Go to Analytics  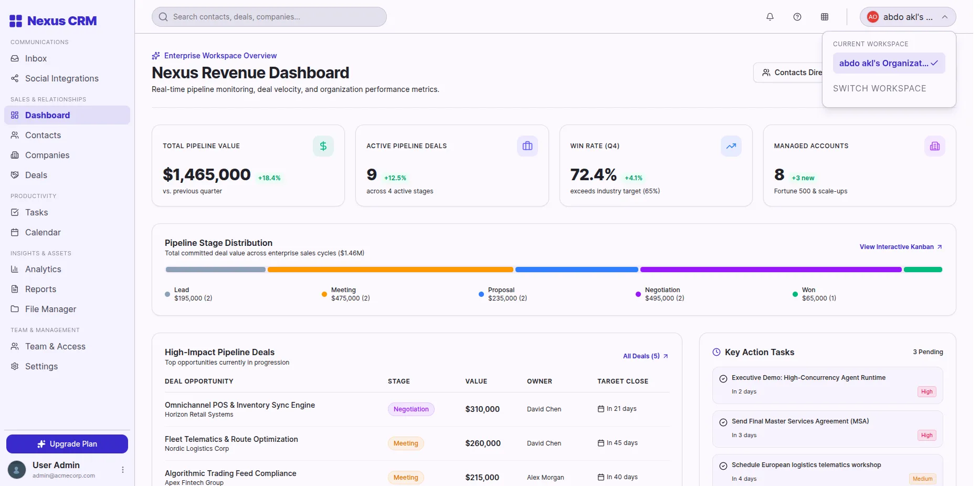(67, 269)
